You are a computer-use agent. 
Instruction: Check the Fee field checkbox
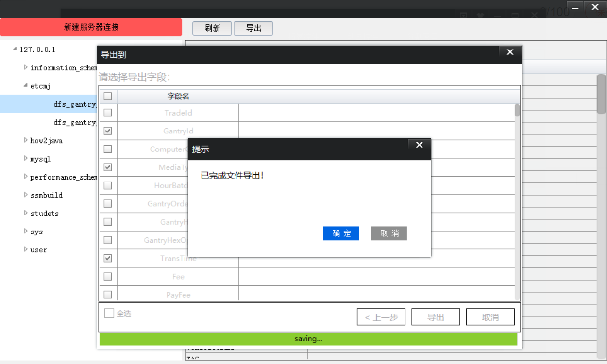(108, 276)
